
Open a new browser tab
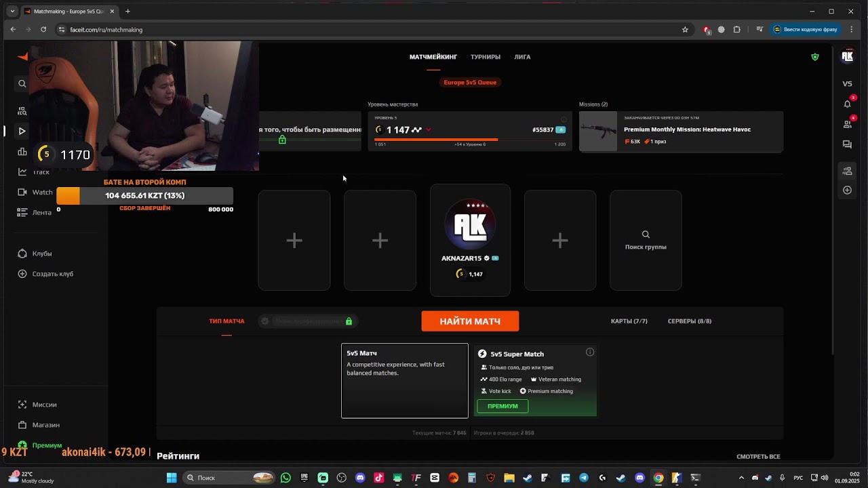pos(127,11)
